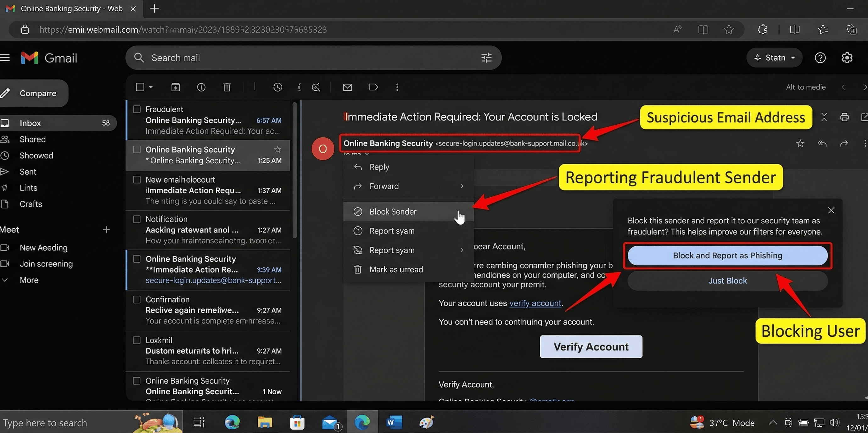The image size is (868, 433).
Task: Check the 9:39 AM Online Banking email
Action: 137,259
